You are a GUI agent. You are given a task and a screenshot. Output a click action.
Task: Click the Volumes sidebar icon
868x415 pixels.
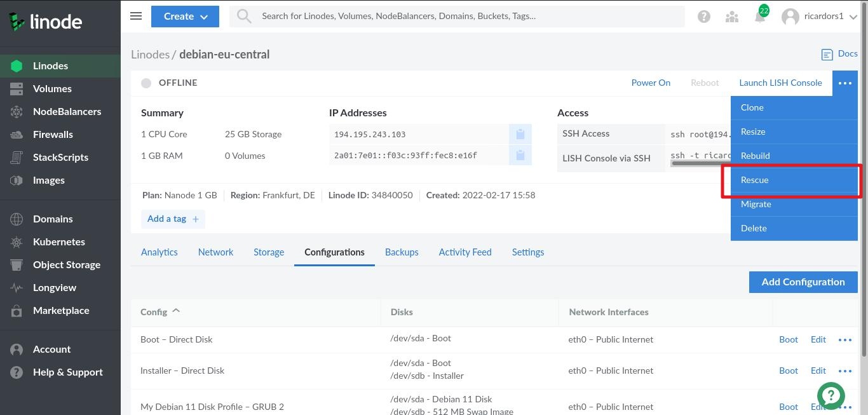(17, 89)
